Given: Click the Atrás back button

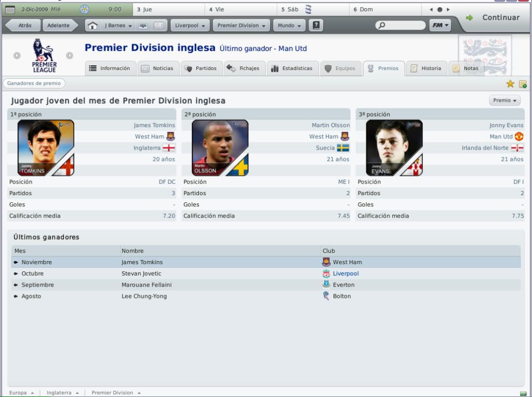Looking at the screenshot, I should pyautogui.click(x=24, y=25).
